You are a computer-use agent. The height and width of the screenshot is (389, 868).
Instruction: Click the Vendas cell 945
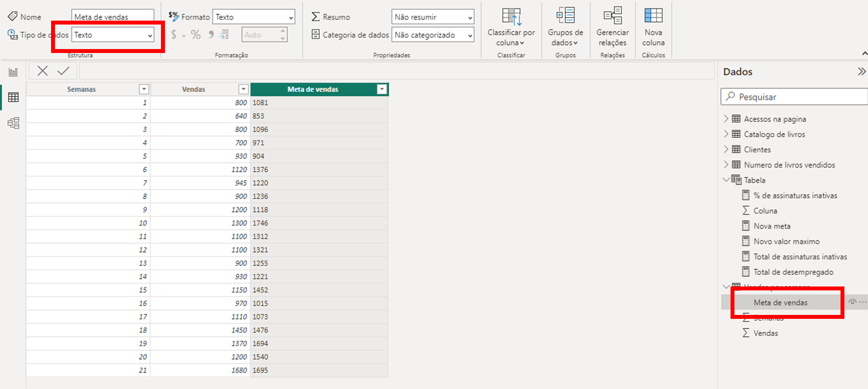(x=200, y=182)
